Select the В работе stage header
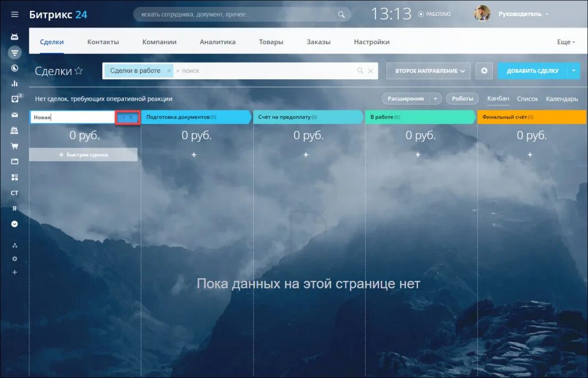 (x=420, y=117)
